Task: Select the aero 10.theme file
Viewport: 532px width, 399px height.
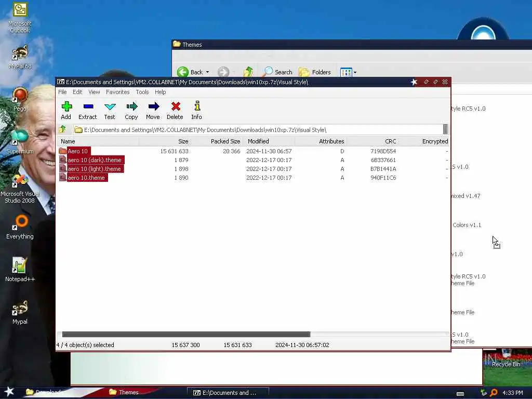Action: pos(253,178)
